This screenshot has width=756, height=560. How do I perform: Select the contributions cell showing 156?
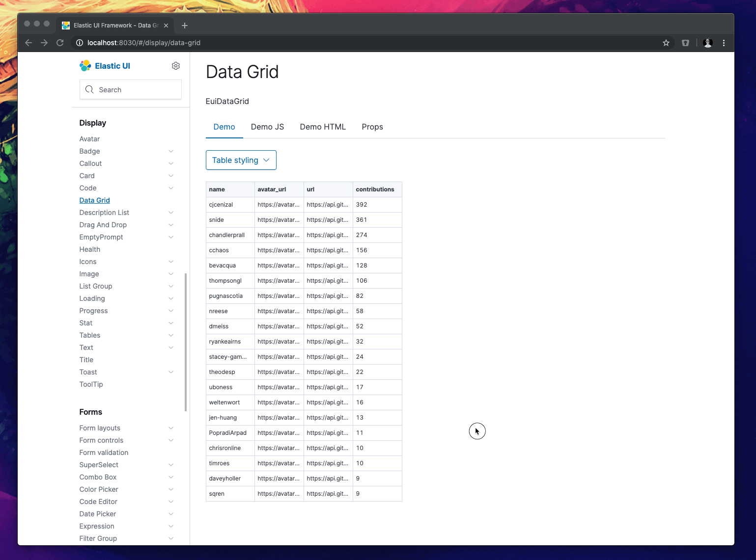coord(378,250)
